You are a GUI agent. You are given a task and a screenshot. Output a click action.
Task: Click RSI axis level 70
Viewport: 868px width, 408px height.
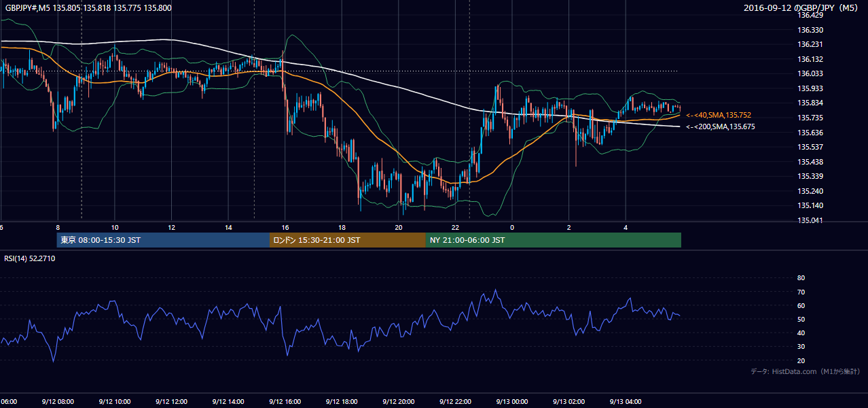801,292
